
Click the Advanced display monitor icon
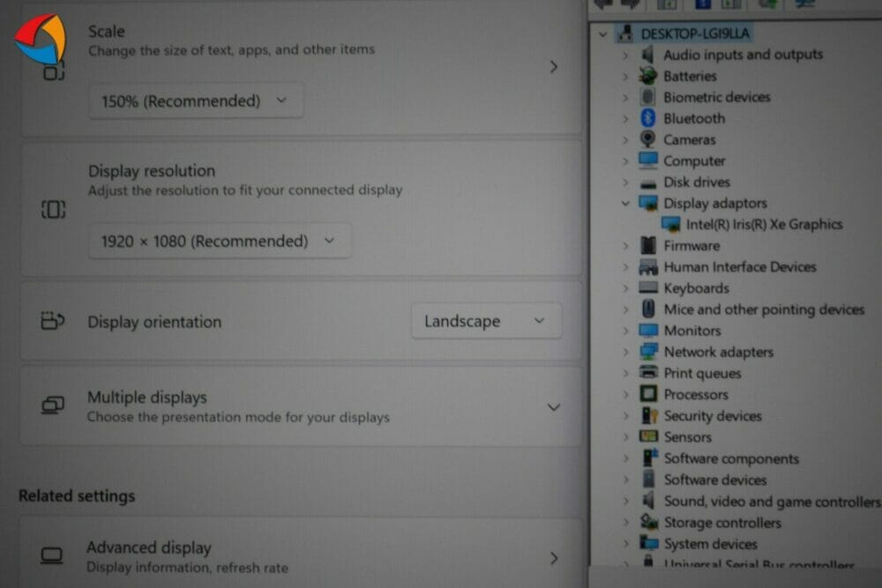click(52, 556)
